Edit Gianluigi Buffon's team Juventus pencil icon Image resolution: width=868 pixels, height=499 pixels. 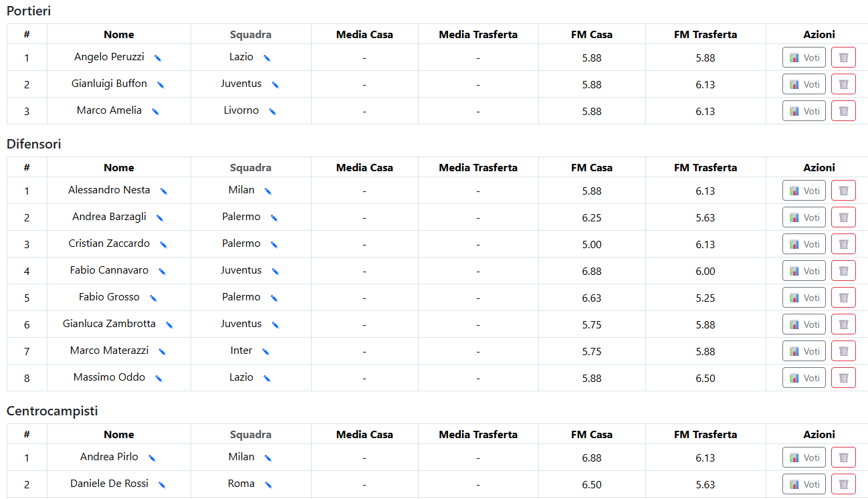tap(275, 85)
